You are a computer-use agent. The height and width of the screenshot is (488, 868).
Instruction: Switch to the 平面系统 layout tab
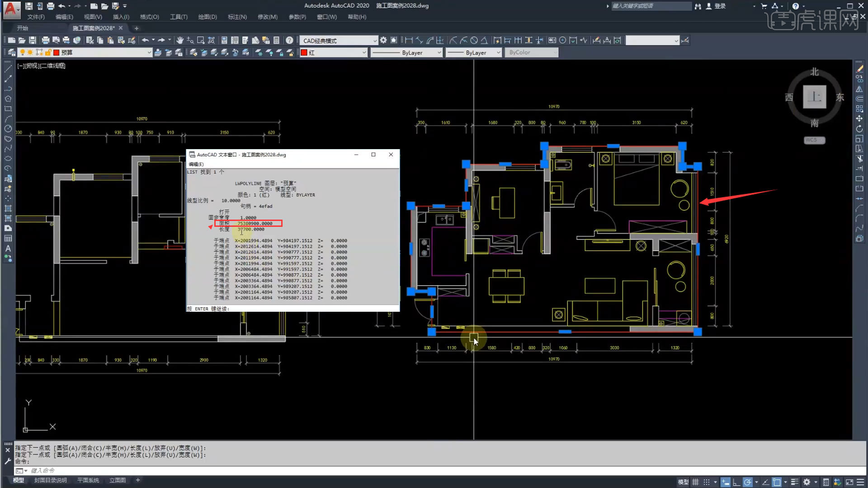[x=88, y=480]
